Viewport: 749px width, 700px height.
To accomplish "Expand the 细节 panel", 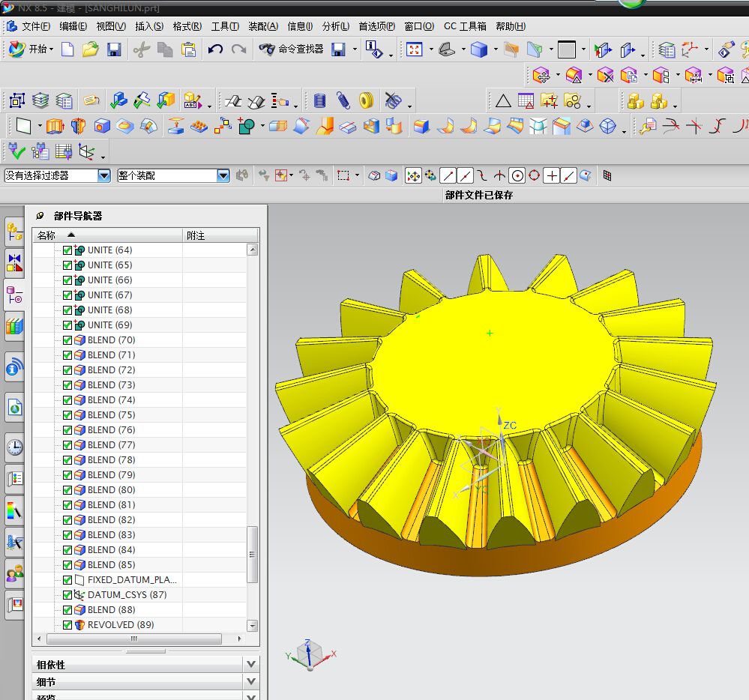I will tap(250, 681).
